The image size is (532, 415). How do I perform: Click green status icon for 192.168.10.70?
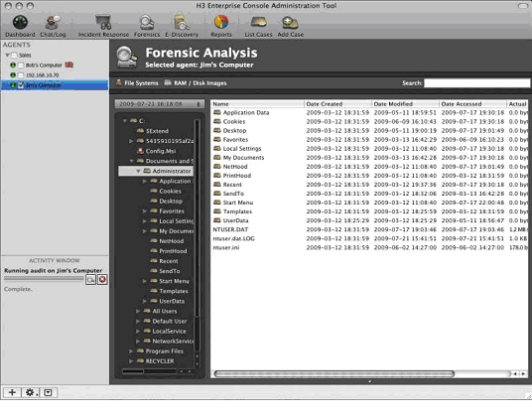(x=13, y=75)
